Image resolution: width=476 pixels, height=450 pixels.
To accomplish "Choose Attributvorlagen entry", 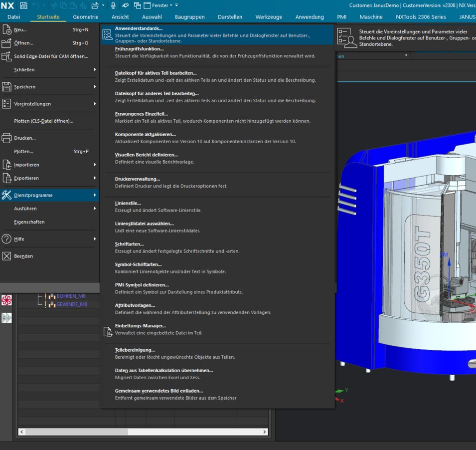I will point(217,309).
